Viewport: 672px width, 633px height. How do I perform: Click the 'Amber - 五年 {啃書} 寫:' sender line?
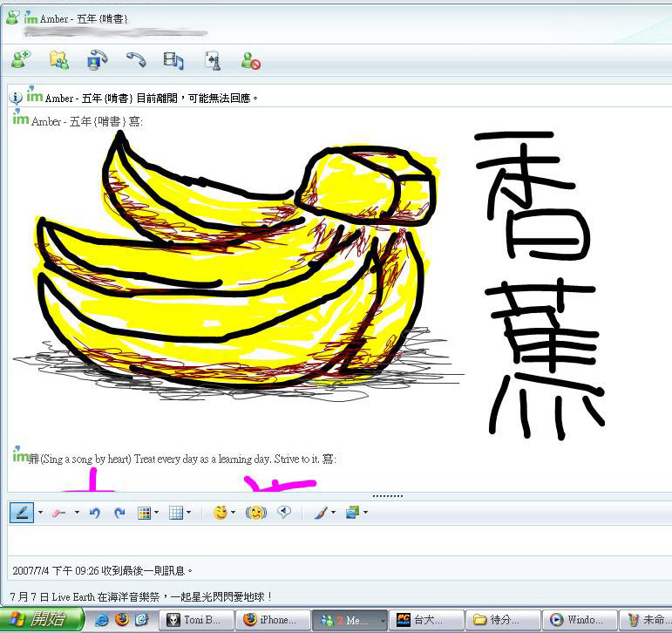(78, 120)
